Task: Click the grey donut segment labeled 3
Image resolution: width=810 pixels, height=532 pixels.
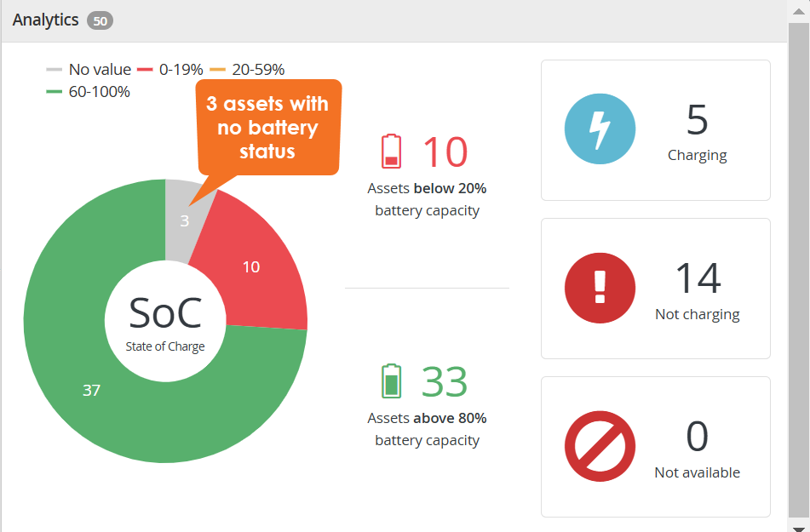Action: pyautogui.click(x=185, y=220)
